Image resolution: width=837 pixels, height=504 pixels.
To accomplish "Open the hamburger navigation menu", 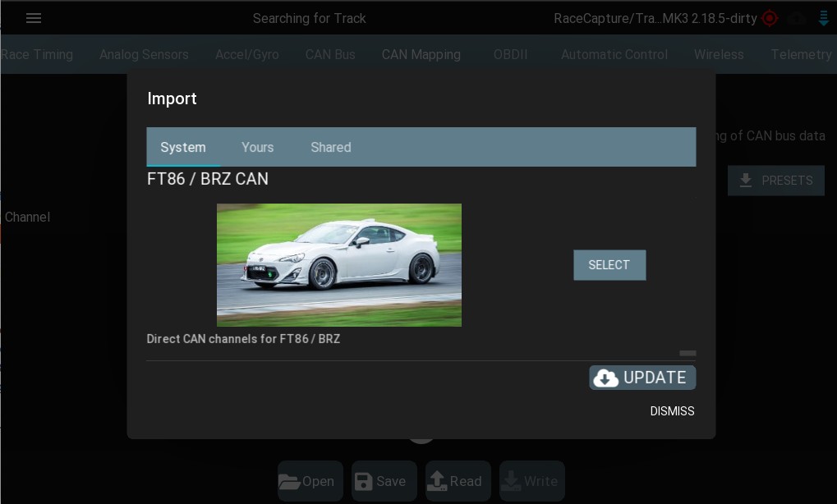I will [x=34, y=19].
